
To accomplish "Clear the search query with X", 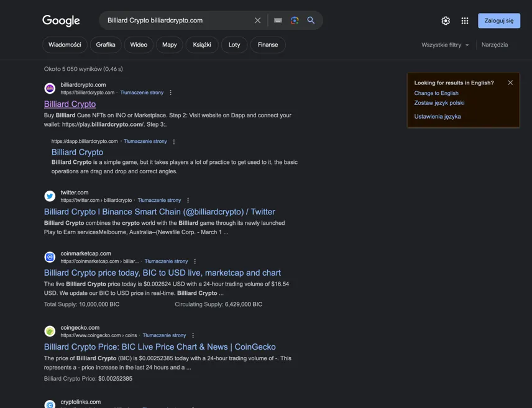I will point(257,20).
